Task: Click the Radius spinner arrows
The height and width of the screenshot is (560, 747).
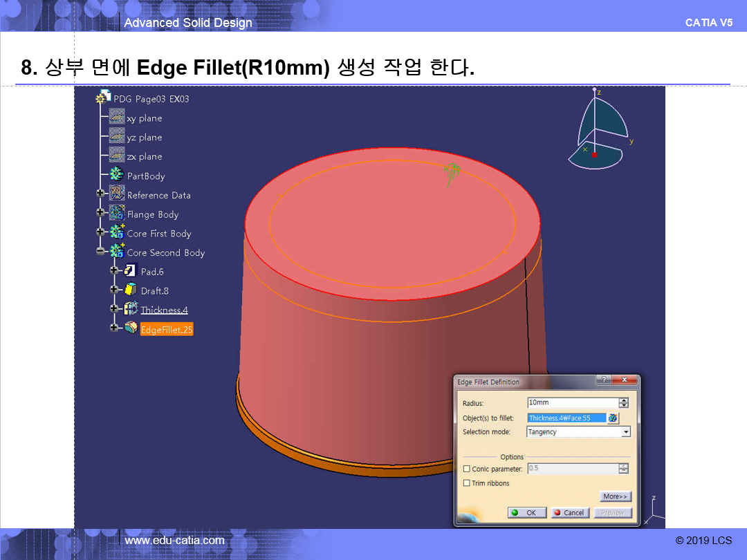Action: tap(624, 403)
